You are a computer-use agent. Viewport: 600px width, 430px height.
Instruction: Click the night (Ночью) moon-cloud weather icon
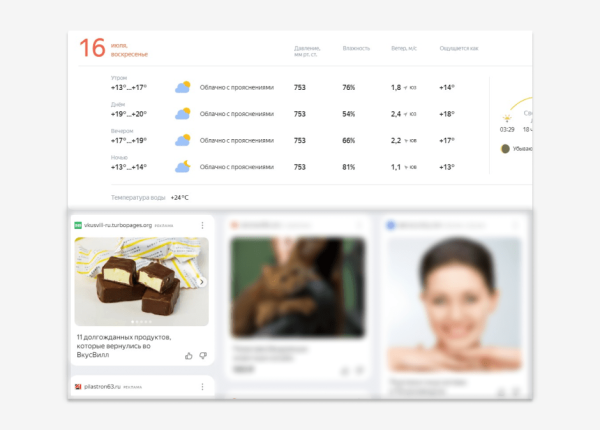(183, 167)
